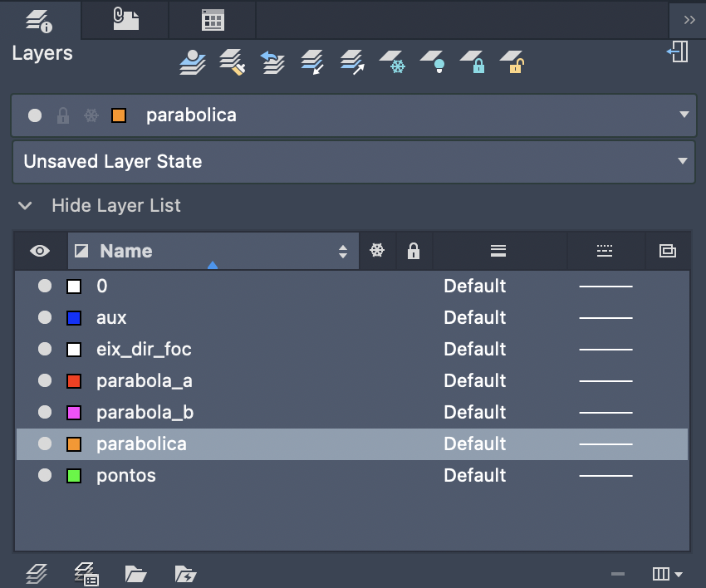This screenshot has height=588, width=706.
Task: Toggle visibility dot of the pontos layer
Action: point(45,475)
